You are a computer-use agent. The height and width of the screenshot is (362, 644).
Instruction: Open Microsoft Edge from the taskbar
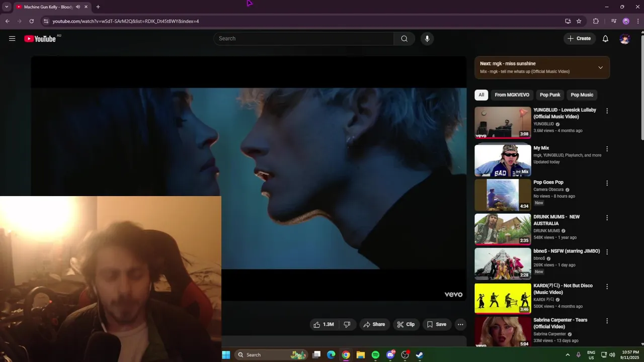pos(331,355)
